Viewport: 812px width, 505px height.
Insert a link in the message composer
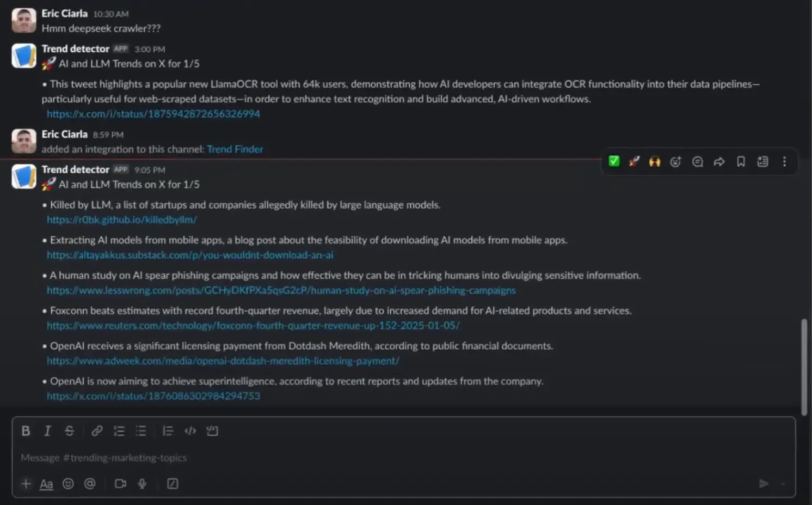click(97, 430)
